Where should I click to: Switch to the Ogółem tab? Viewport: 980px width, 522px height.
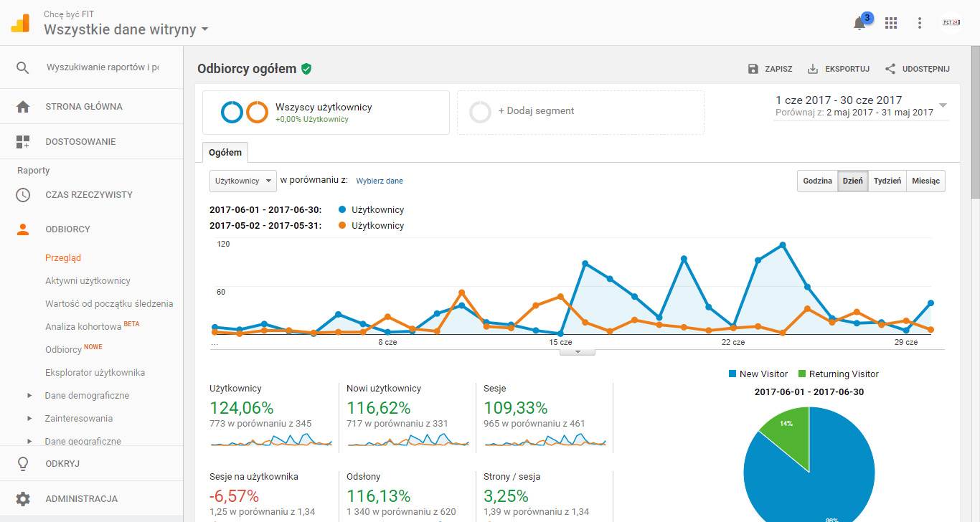pos(225,152)
